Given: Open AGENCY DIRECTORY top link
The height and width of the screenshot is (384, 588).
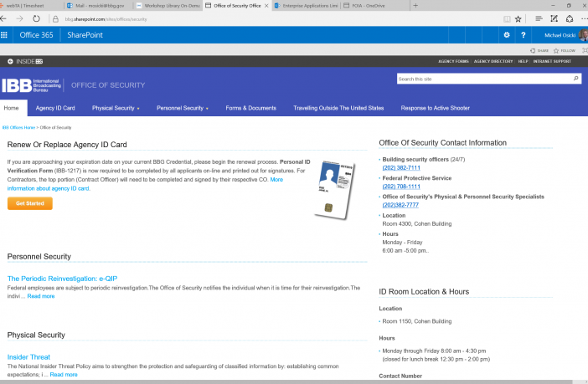Looking at the screenshot, I should 493,61.
